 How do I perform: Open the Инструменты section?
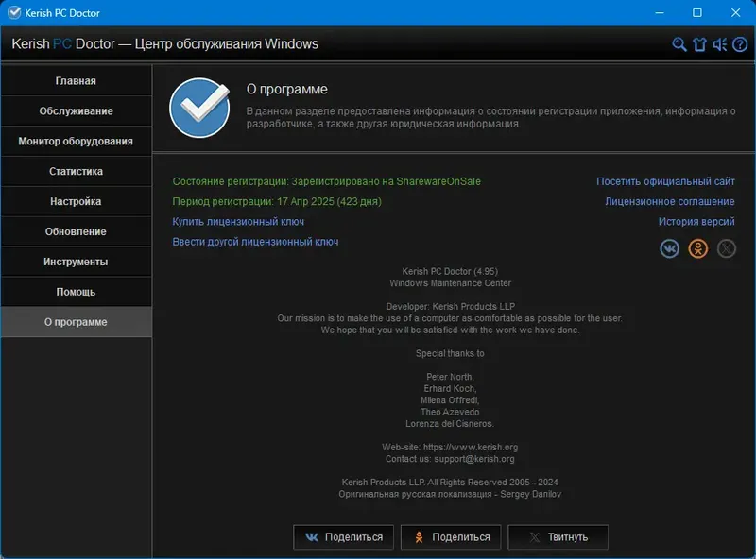pyautogui.click(x=77, y=262)
